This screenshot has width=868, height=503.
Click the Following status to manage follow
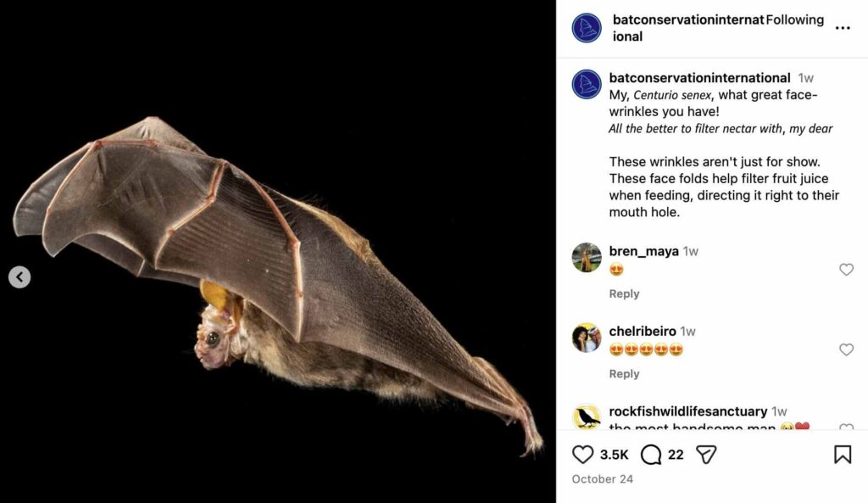pos(795,19)
